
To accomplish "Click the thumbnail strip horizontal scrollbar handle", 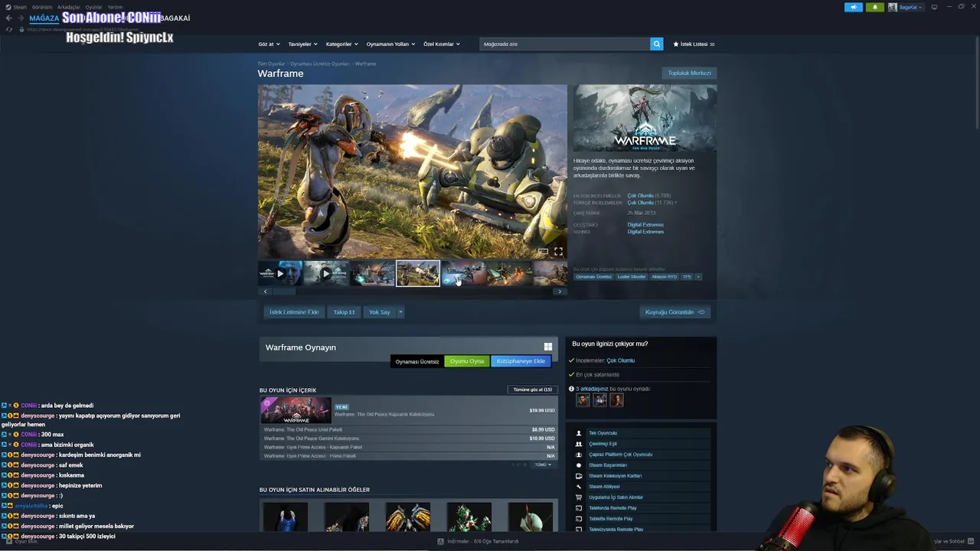I will tap(285, 292).
